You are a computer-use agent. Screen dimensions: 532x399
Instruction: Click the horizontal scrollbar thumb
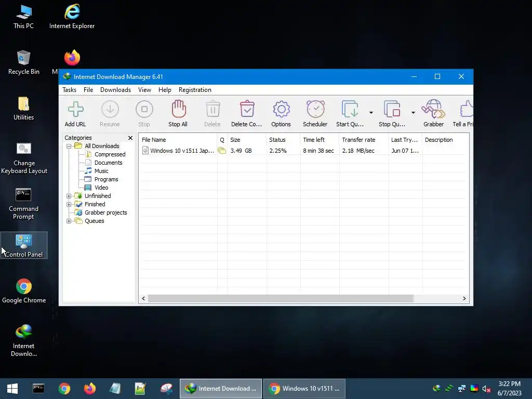click(x=281, y=299)
